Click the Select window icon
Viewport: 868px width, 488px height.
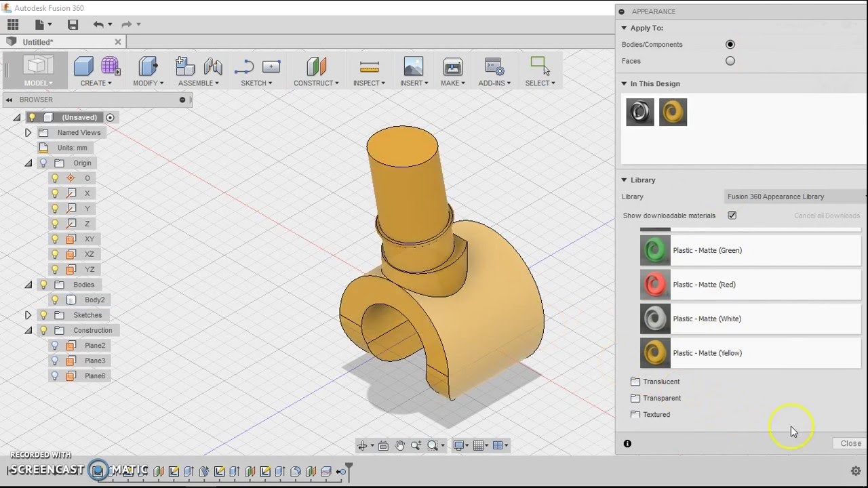pyautogui.click(x=540, y=65)
